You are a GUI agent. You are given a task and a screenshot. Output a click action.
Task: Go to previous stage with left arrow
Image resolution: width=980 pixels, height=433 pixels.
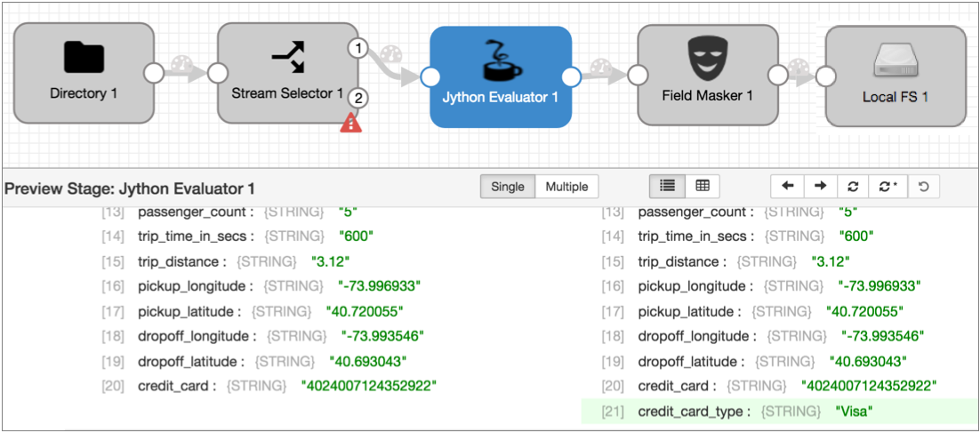(x=787, y=186)
